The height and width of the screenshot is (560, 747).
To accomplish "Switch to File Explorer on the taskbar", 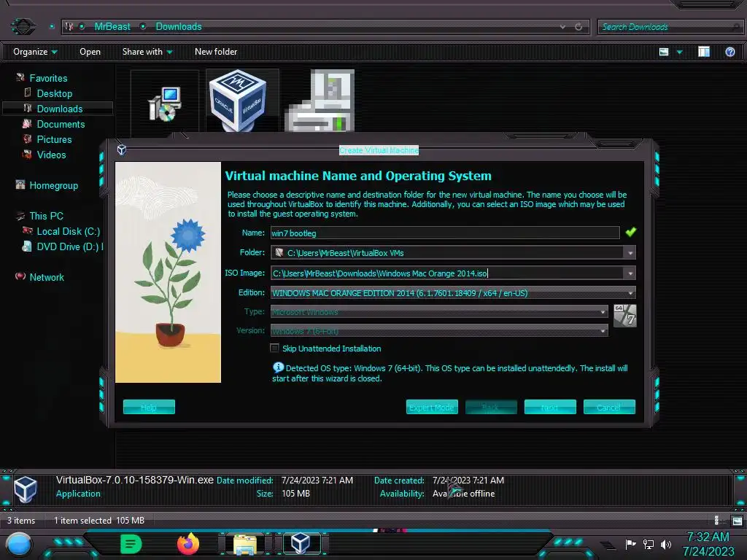I will [x=245, y=544].
